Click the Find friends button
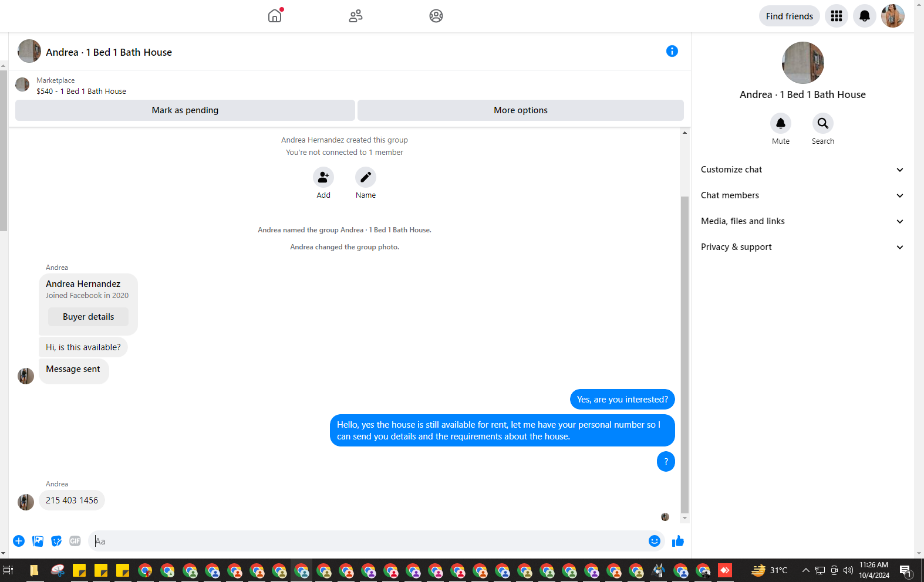Screen dimensions: 924x582 (x=789, y=16)
